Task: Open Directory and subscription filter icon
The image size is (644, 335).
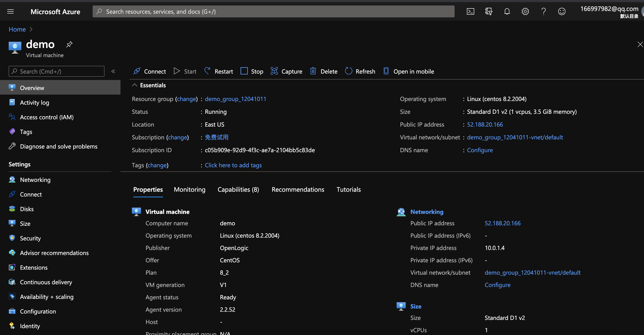Action: point(489,11)
